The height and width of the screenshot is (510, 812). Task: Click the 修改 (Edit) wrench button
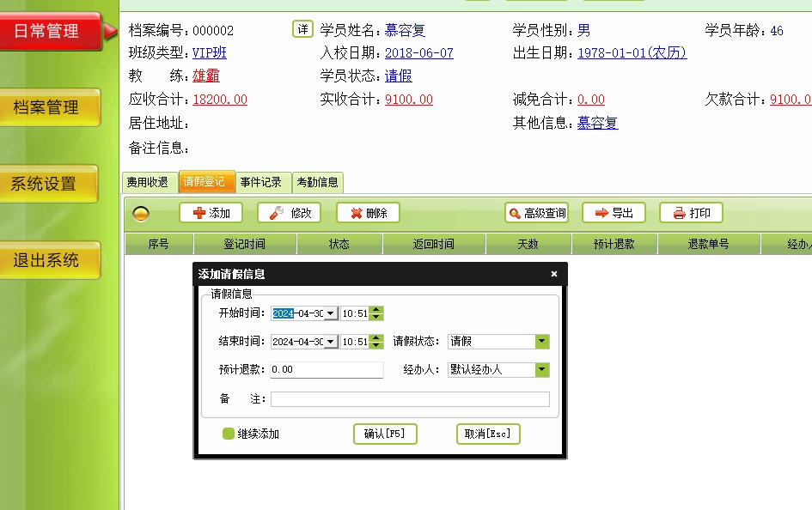(290, 213)
